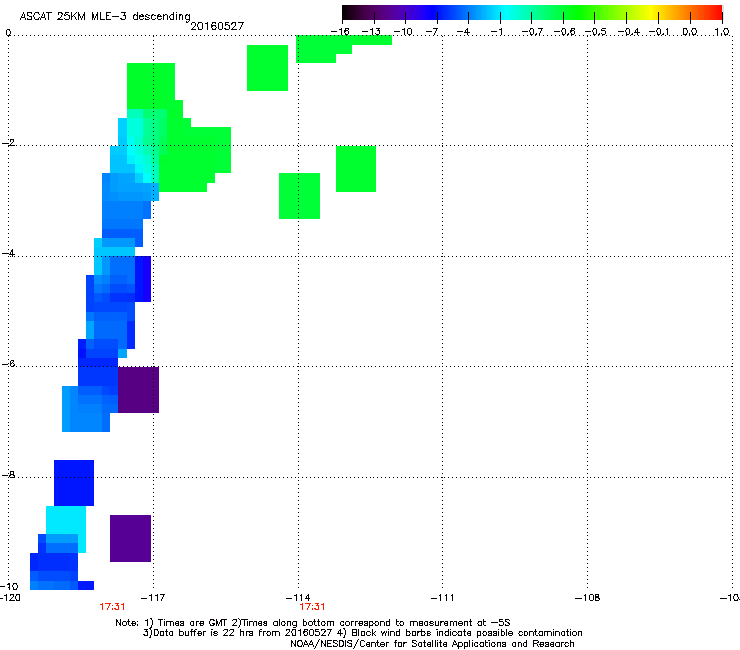The image size is (740, 650).
Task: Click the cyan section of the color bar
Action: coord(507,13)
